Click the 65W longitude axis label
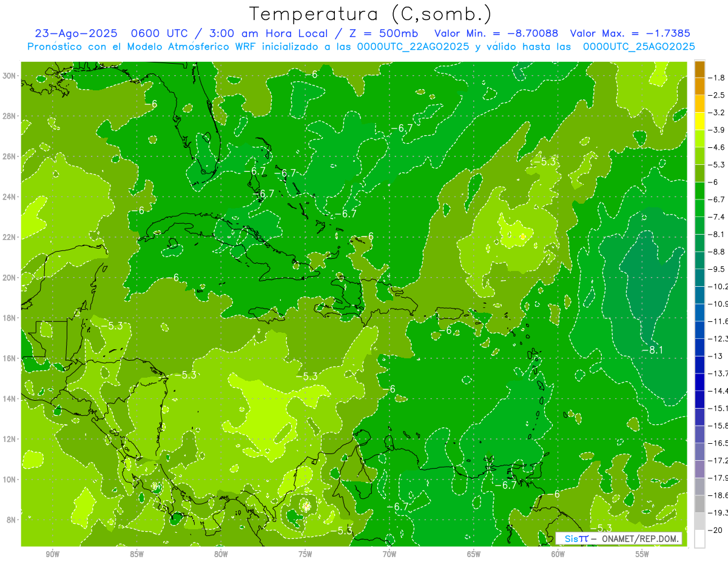Image resolution: width=728 pixels, height=562 pixels. click(x=474, y=554)
